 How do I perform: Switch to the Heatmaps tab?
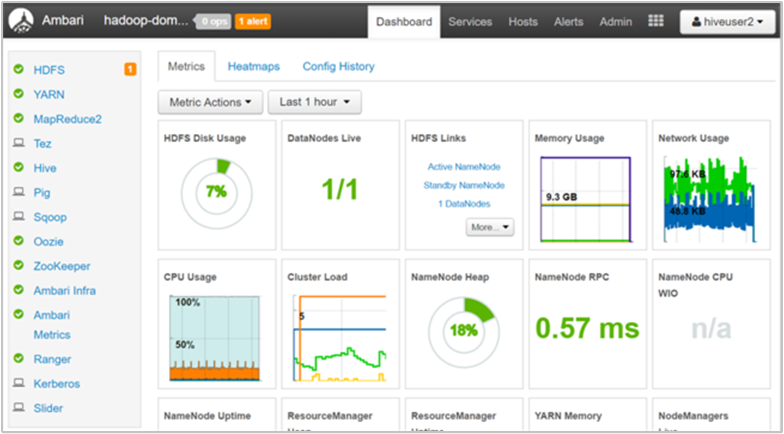click(x=254, y=66)
